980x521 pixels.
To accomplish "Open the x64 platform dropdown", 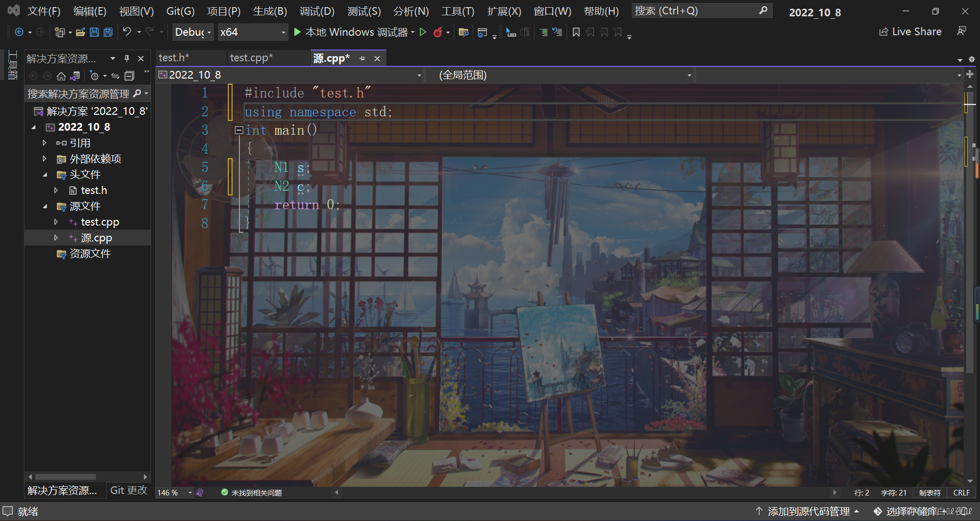I will (x=253, y=32).
